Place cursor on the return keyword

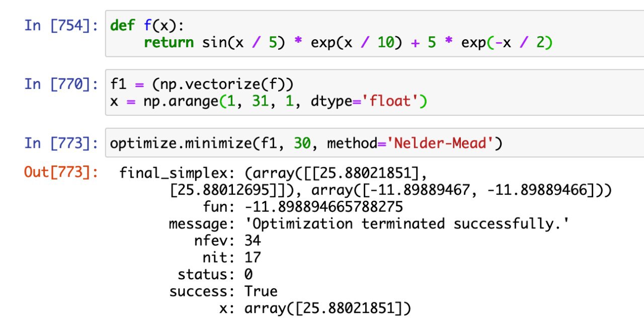point(169,43)
